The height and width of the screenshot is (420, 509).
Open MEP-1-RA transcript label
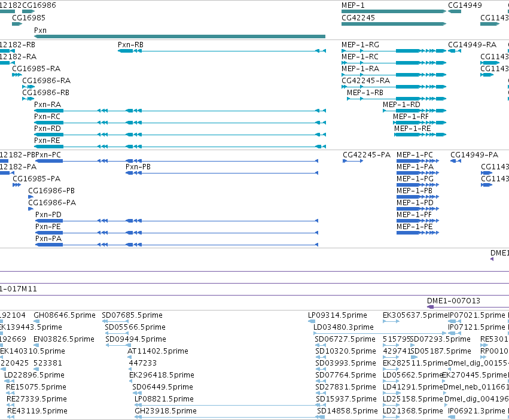coord(360,69)
